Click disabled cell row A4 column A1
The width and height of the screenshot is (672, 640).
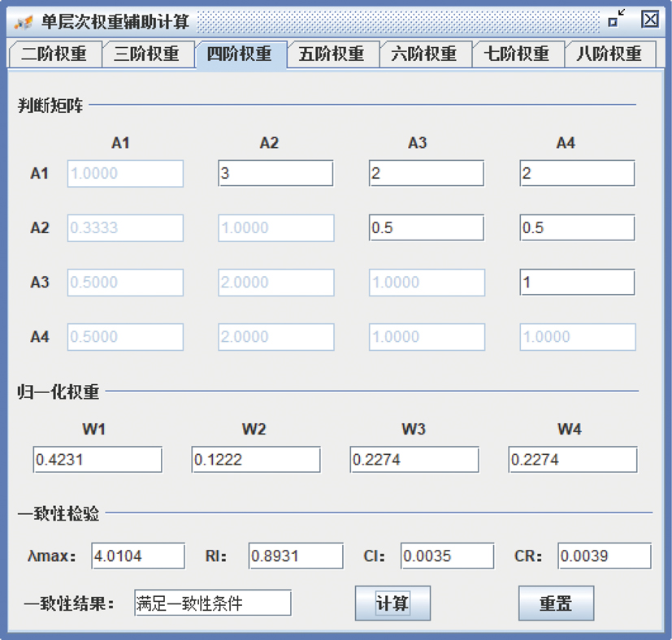point(125,337)
